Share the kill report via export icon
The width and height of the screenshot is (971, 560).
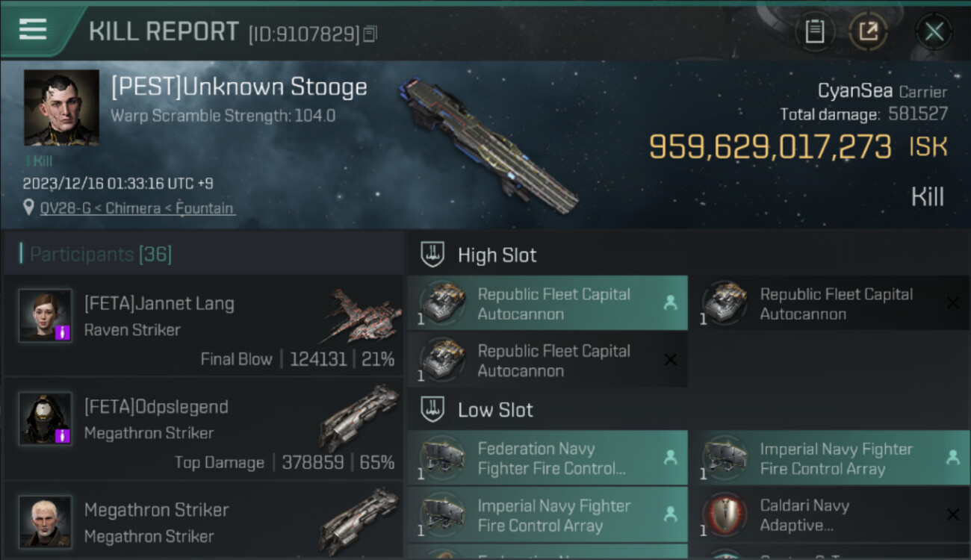[x=868, y=31]
